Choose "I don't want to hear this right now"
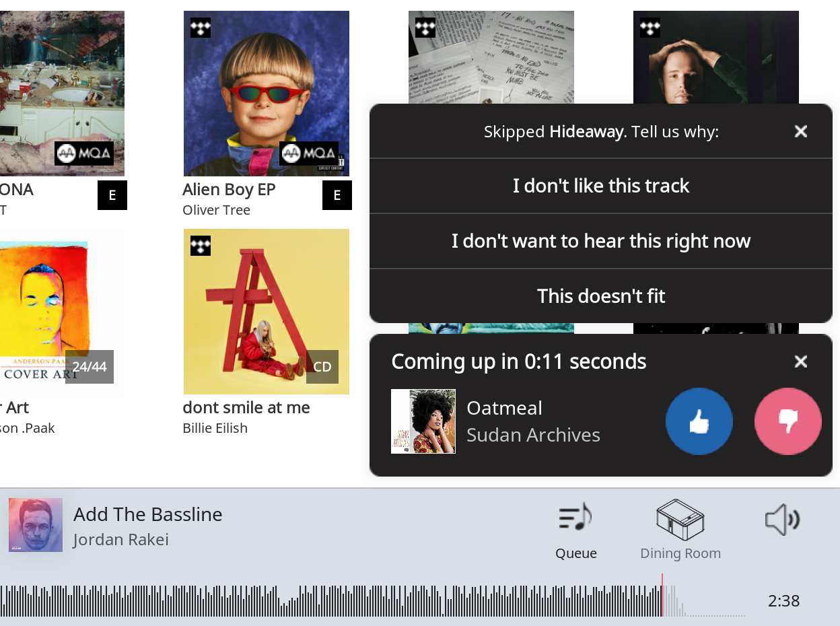The height and width of the screenshot is (626, 840). point(601,241)
